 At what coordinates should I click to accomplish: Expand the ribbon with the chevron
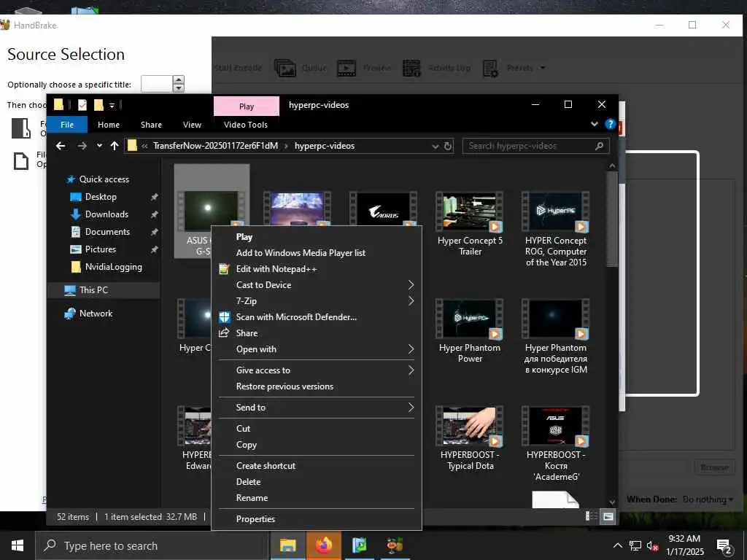point(594,124)
